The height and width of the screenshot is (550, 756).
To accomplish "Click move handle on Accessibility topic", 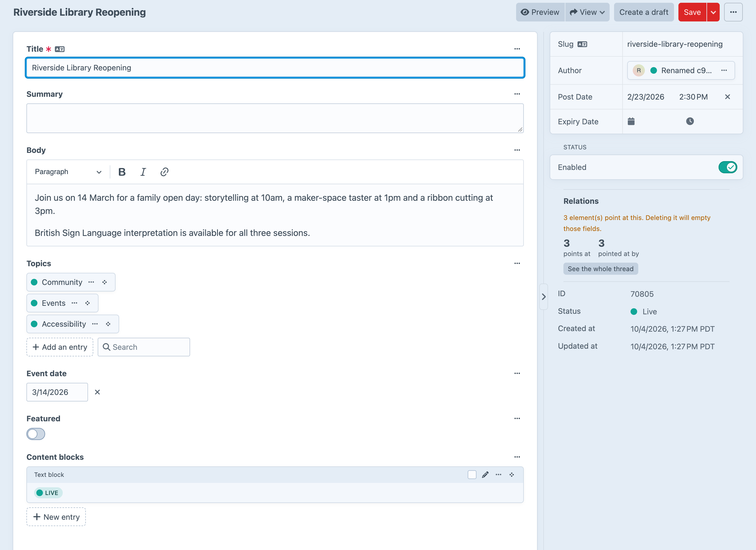I will coord(108,324).
